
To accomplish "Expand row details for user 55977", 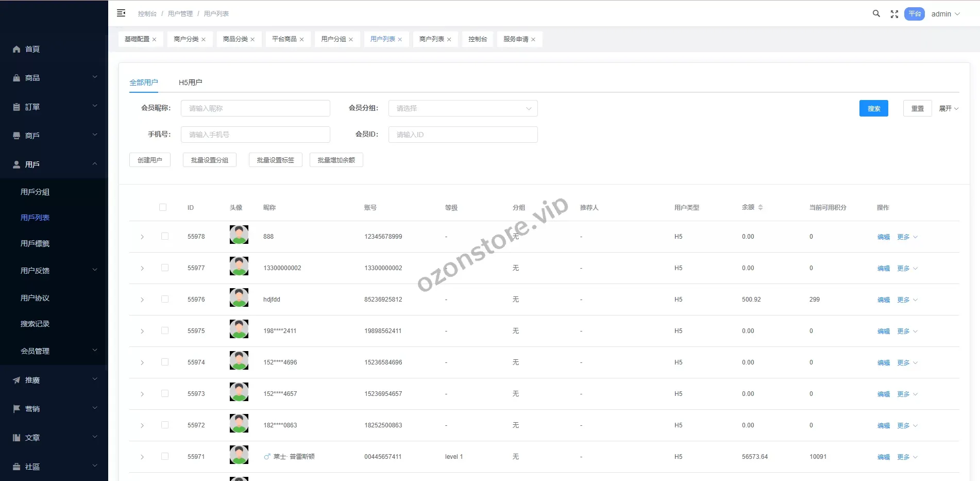I will (x=142, y=268).
